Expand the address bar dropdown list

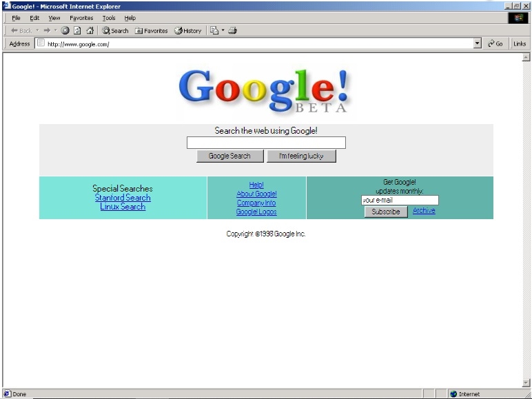(478, 43)
